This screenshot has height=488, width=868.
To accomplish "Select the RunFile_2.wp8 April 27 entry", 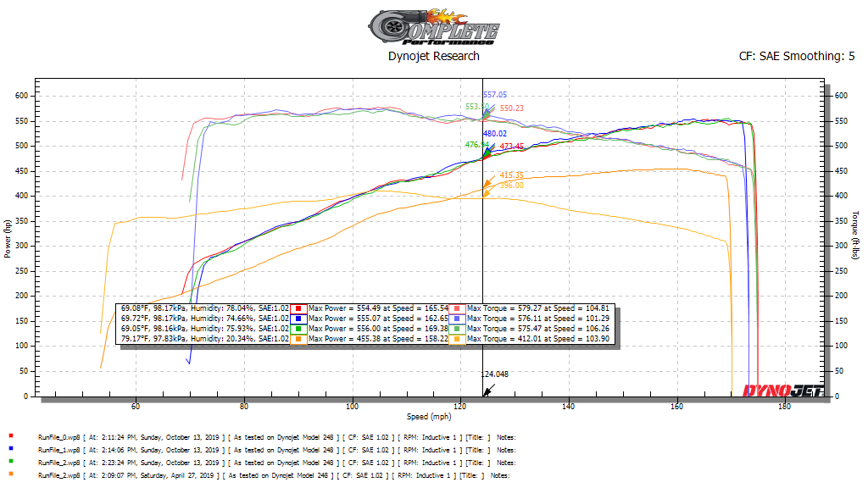I will [274, 475].
